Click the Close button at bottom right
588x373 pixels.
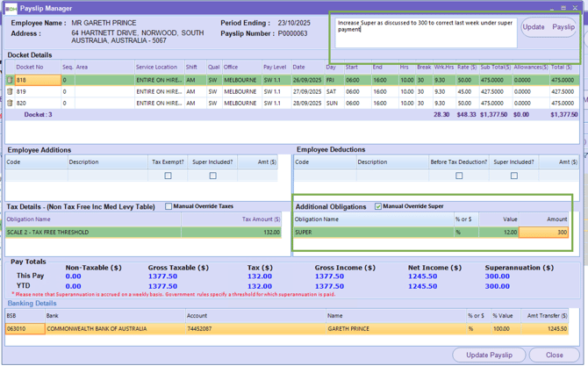coord(554,355)
